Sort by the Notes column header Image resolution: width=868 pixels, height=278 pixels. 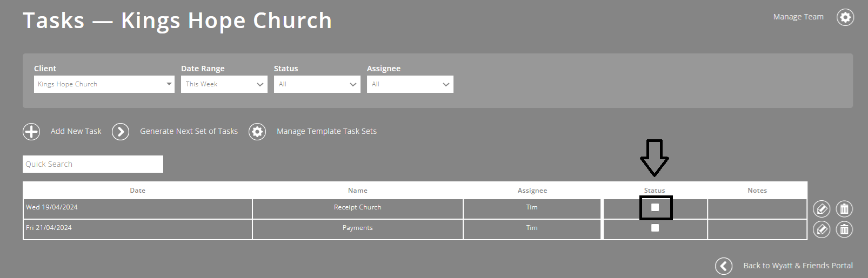click(x=757, y=191)
